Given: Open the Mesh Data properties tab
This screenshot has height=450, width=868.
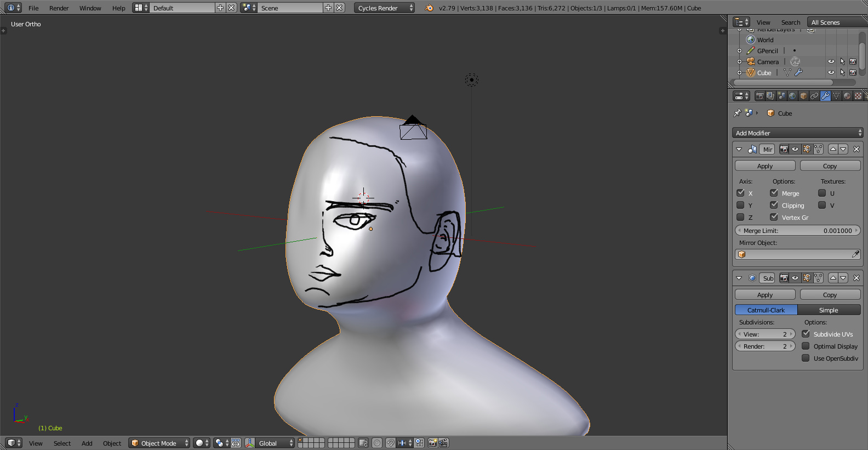Looking at the screenshot, I should click(836, 96).
